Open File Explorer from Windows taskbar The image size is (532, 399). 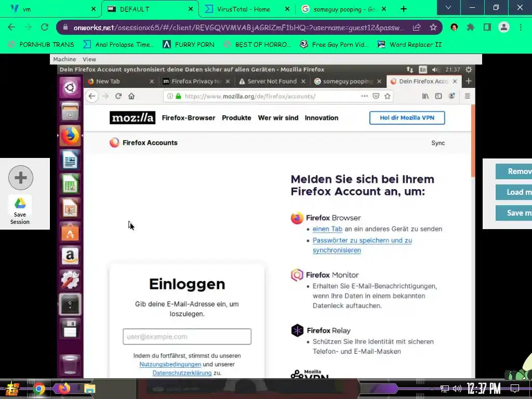[89, 389]
